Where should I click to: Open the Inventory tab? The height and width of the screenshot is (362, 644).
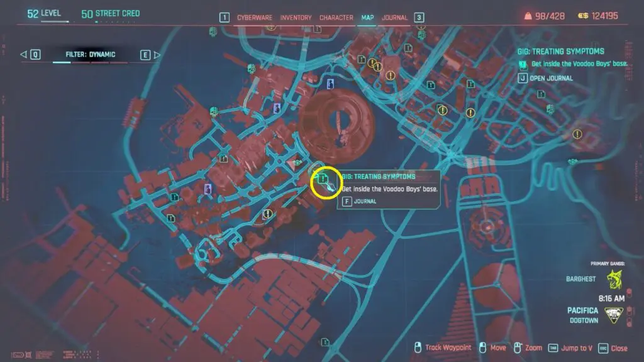pyautogui.click(x=296, y=18)
